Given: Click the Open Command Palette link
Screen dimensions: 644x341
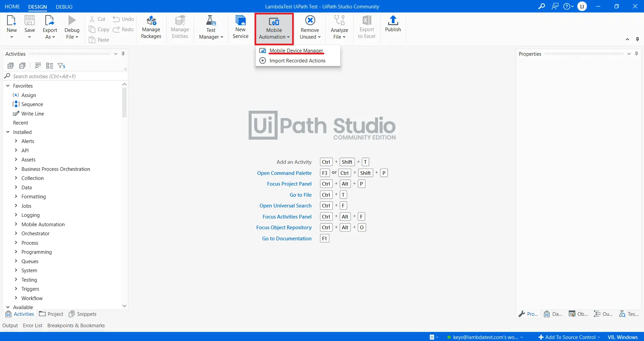Looking at the screenshot, I should coord(284,173).
